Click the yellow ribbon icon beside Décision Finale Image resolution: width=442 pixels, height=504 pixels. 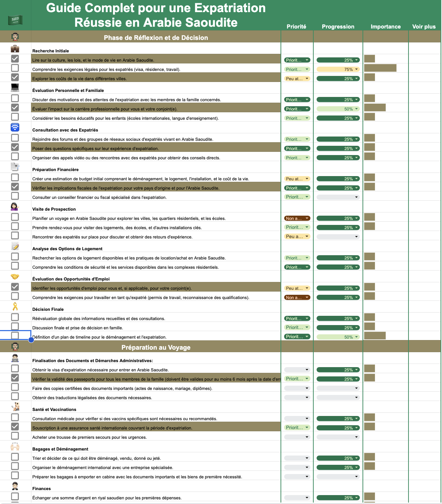(x=15, y=307)
